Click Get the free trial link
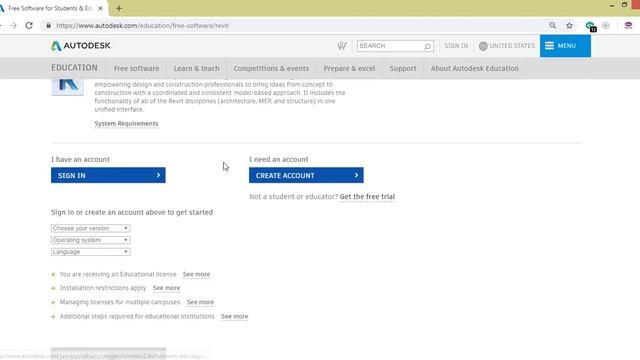Image resolution: width=640 pixels, height=360 pixels. 367,197
